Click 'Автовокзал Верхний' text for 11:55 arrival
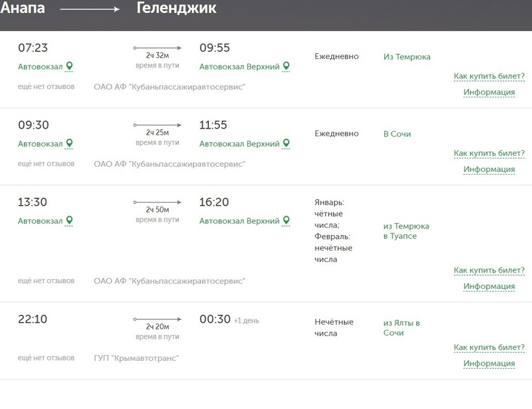The image size is (532, 409). click(x=239, y=144)
